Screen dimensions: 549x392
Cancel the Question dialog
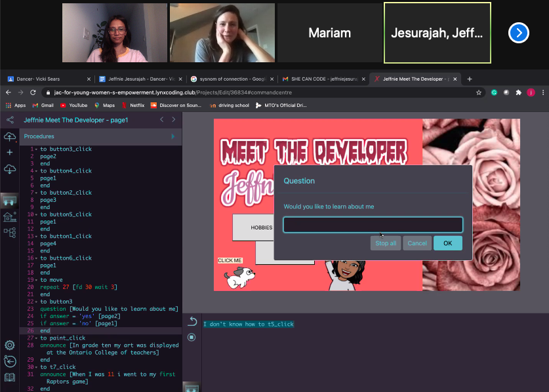[417, 243]
